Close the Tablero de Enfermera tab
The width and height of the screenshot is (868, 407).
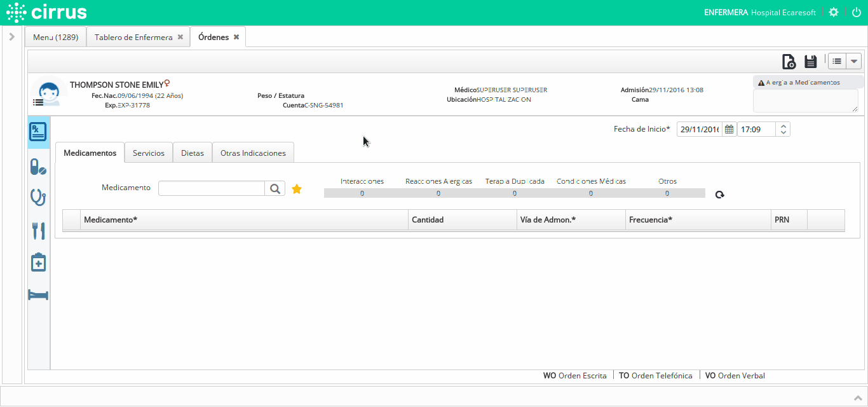pos(180,38)
